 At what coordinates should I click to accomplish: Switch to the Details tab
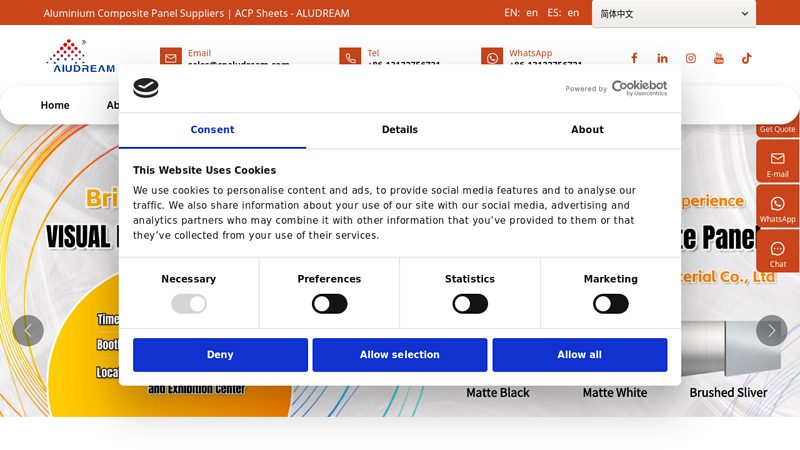click(400, 130)
